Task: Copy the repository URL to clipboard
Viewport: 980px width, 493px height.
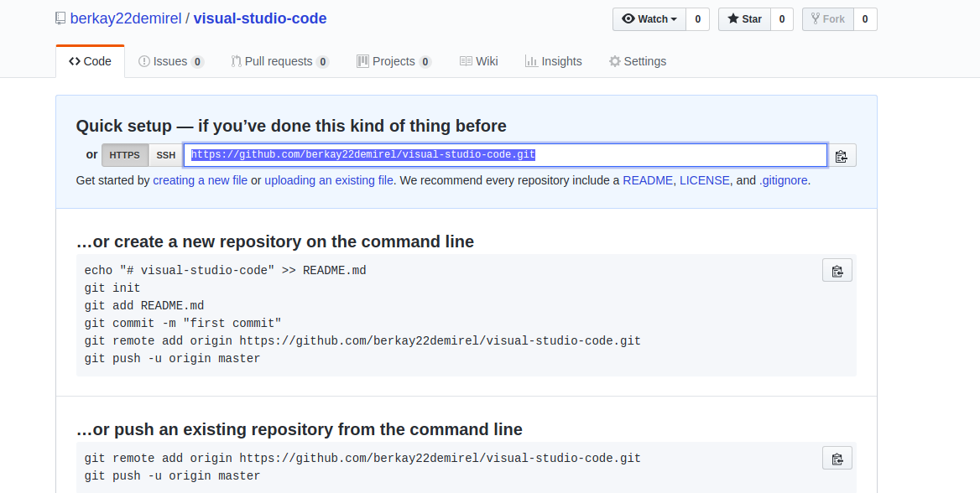Action: click(x=842, y=154)
